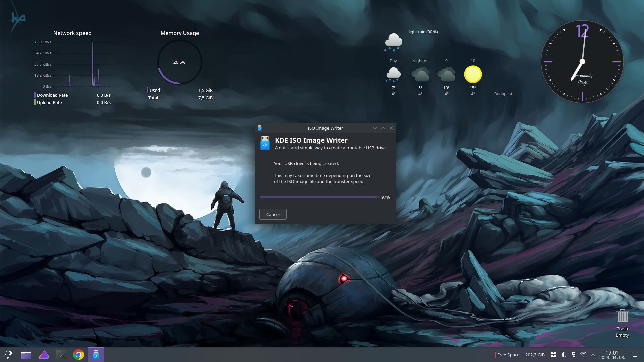Viewport: 644px width, 362px height.
Task: Click "Your USB drive is being created" text
Action: coord(306,163)
